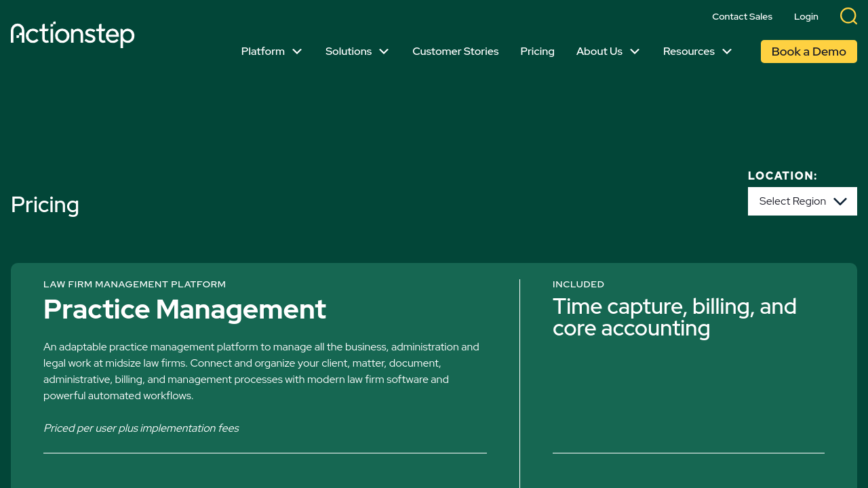
Task: Open the search magnifier icon
Action: coord(848,16)
